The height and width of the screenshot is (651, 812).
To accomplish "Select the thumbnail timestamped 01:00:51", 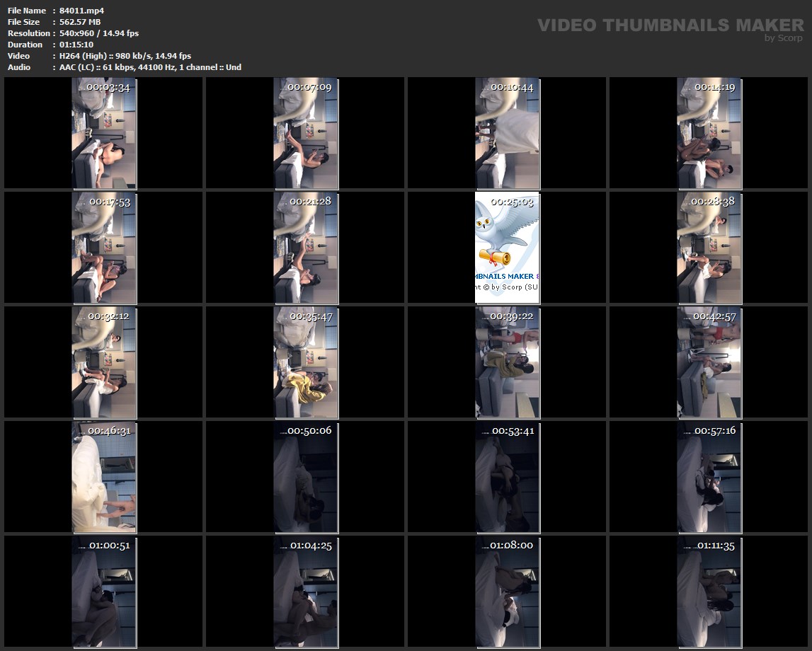I will [x=104, y=592].
